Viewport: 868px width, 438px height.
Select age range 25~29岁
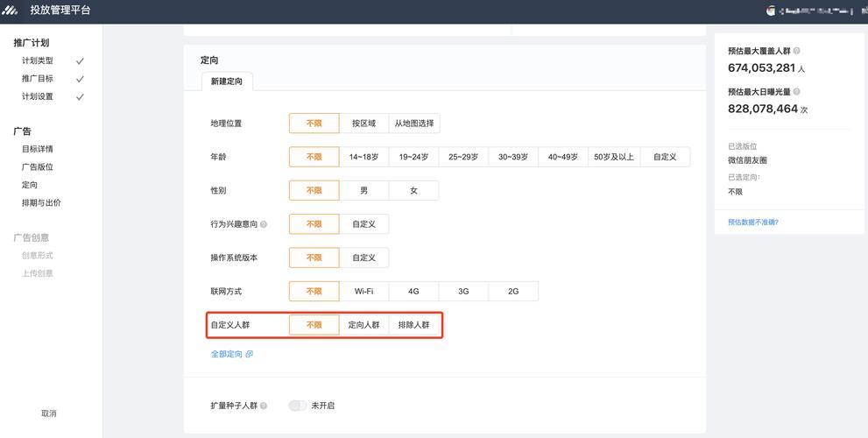pyautogui.click(x=463, y=158)
